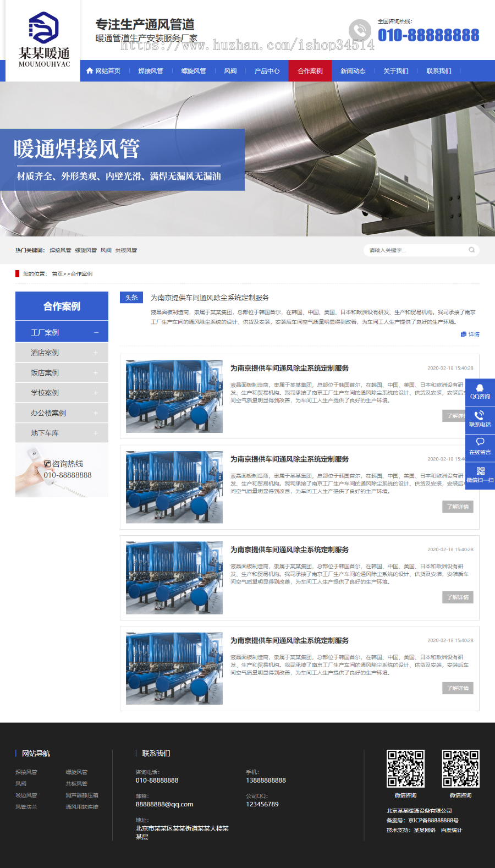
Task: Select the 合作案例 navigation tab
Action: point(310,71)
